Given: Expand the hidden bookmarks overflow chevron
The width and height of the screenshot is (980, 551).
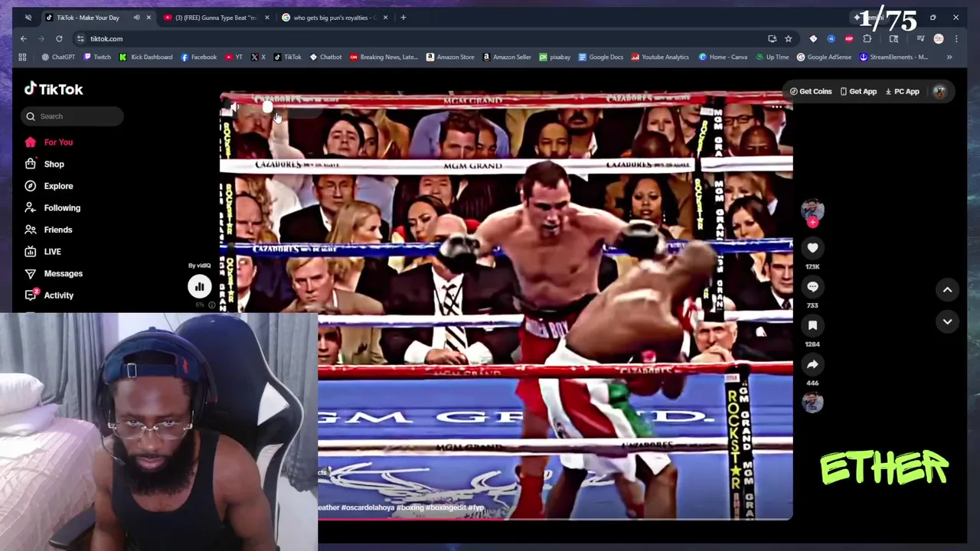Looking at the screenshot, I should (949, 57).
